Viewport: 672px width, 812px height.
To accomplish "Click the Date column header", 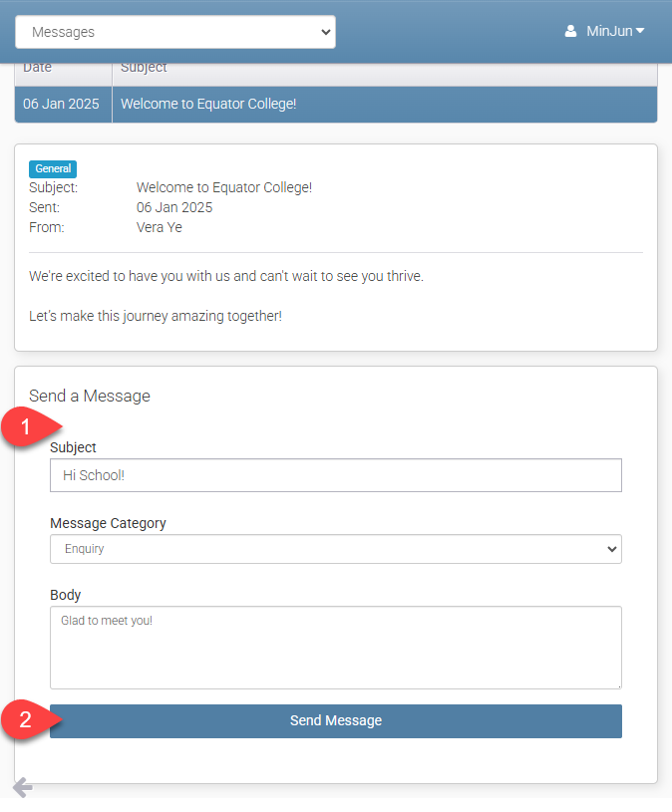I will pyautogui.click(x=38, y=69).
